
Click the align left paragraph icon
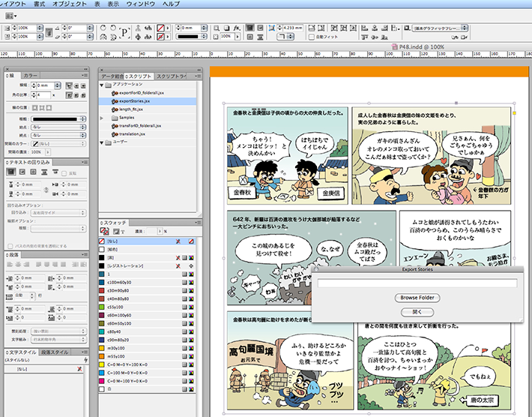click(x=10, y=264)
